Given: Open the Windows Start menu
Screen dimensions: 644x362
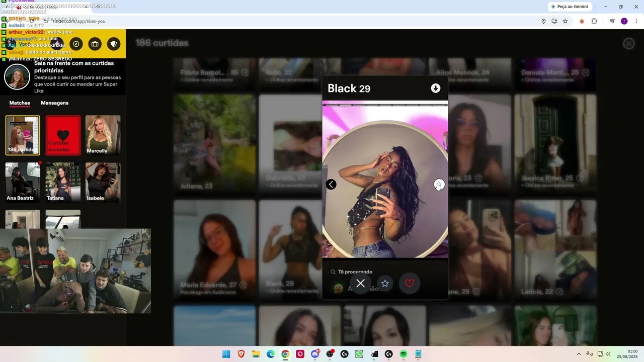Looking at the screenshot, I should (x=226, y=354).
